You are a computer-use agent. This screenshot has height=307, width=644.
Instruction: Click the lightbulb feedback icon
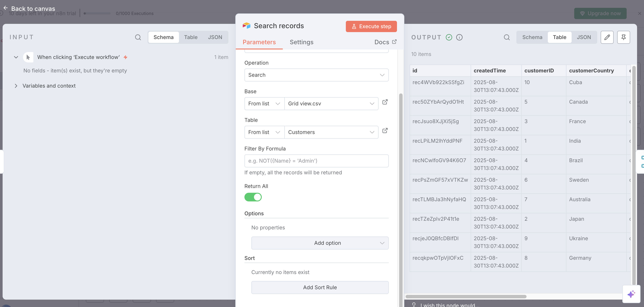click(x=414, y=304)
